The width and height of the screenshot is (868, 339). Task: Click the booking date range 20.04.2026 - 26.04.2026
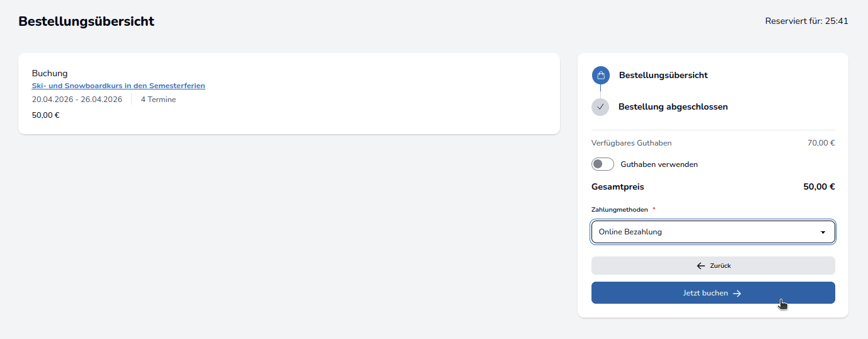coord(77,100)
